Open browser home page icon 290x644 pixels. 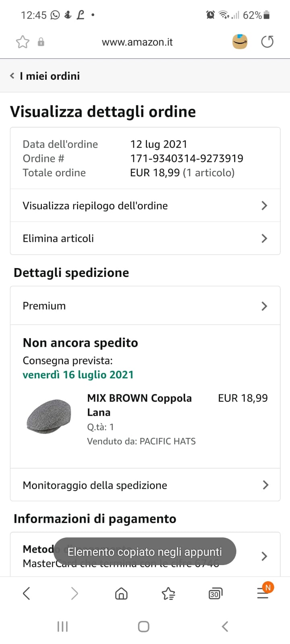(x=121, y=593)
